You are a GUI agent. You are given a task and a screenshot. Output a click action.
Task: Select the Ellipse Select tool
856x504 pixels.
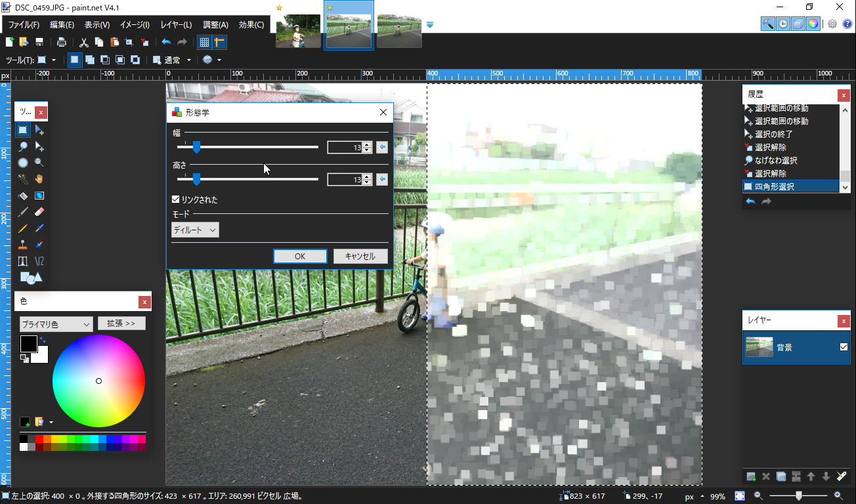(x=23, y=162)
